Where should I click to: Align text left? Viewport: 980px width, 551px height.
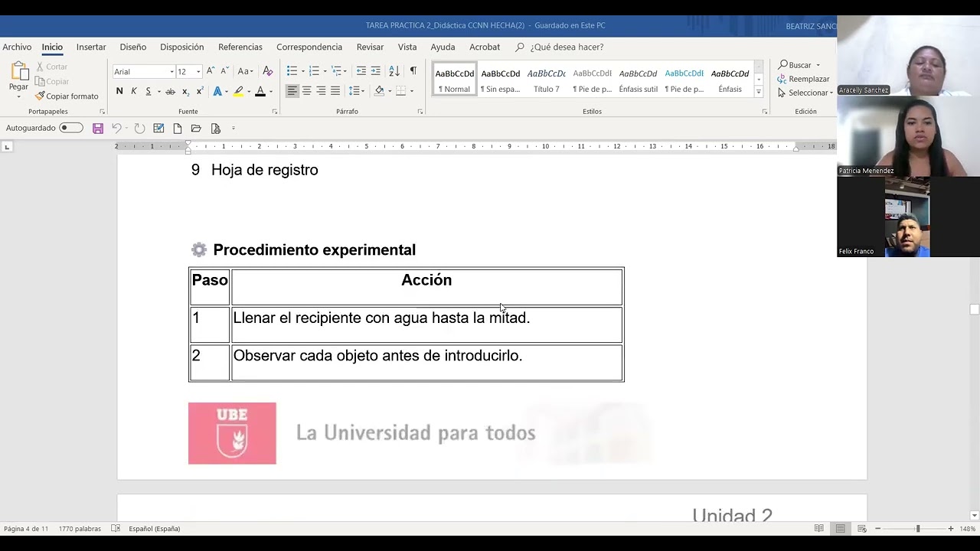pos(292,91)
